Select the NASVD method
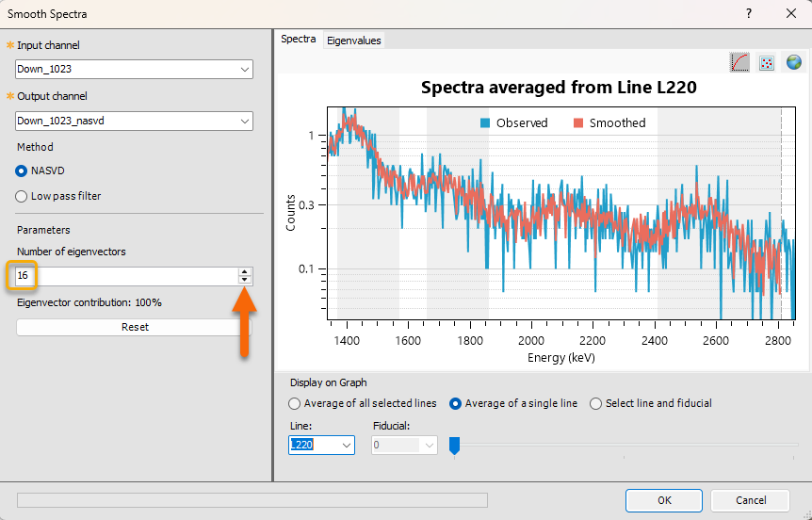 pos(22,171)
